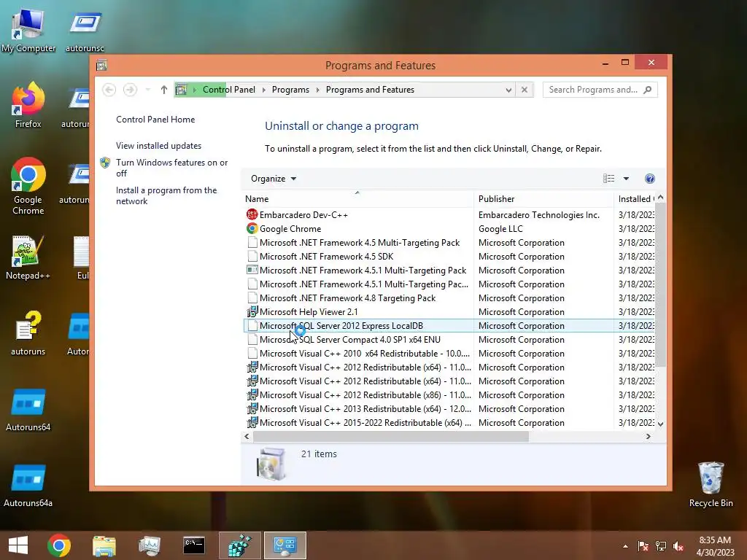Screen dimensions: 747x560
Task: Open the Organize dropdown menu
Action: coord(274,179)
